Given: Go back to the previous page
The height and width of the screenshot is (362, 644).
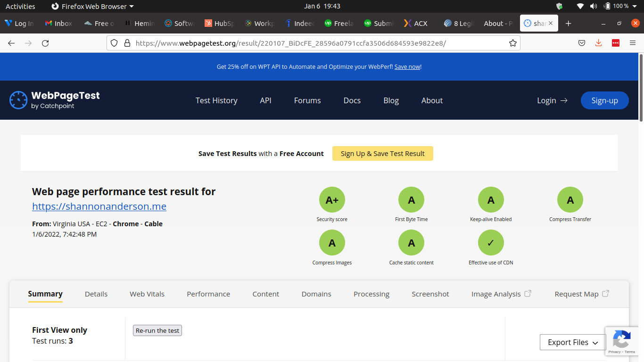Looking at the screenshot, I should [11, 43].
